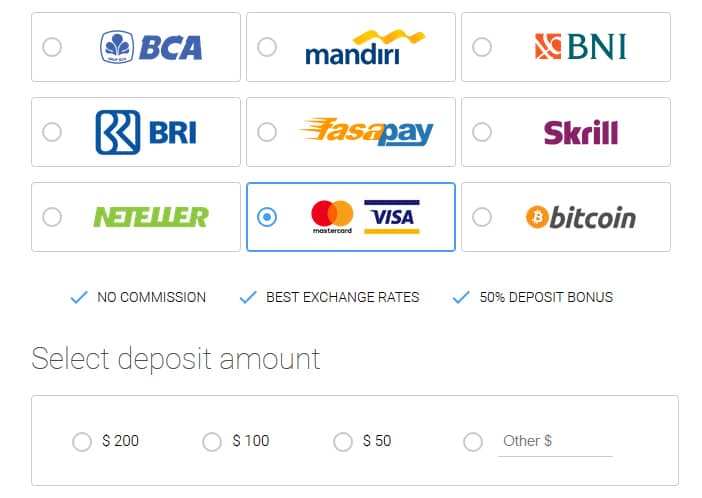Click the BNI bank logo

point(579,47)
